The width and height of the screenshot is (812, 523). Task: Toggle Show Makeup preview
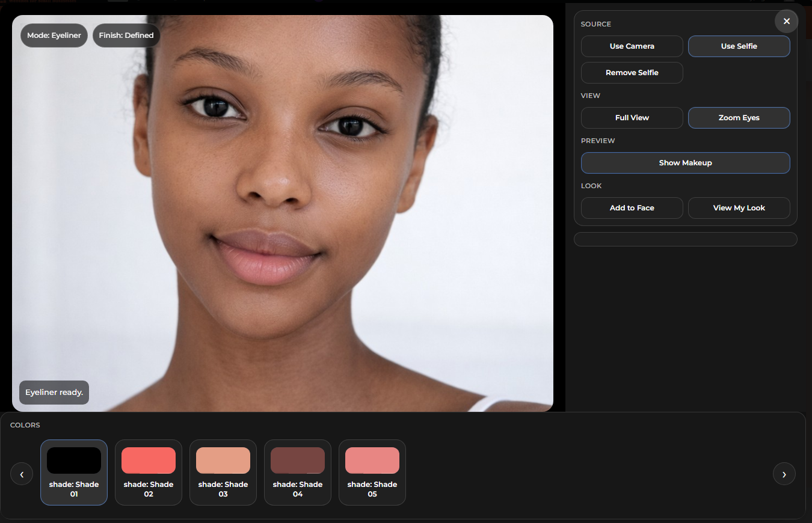685,162
